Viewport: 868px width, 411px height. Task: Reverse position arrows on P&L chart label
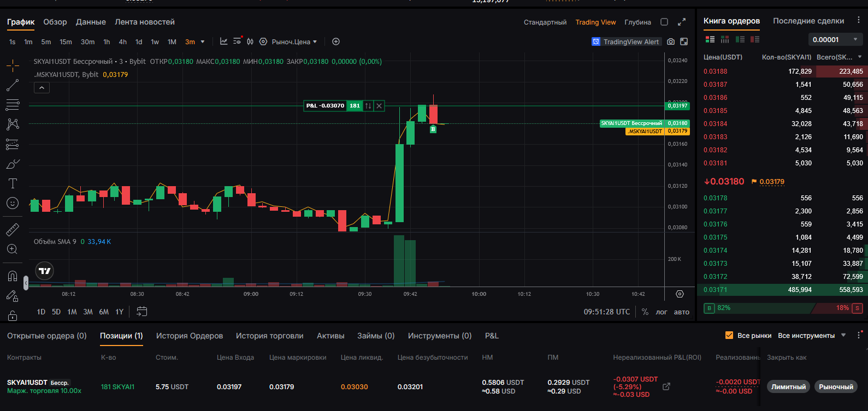coord(368,106)
